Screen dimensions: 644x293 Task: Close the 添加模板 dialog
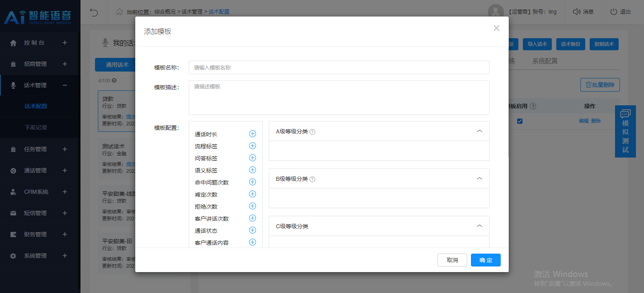coord(496,28)
